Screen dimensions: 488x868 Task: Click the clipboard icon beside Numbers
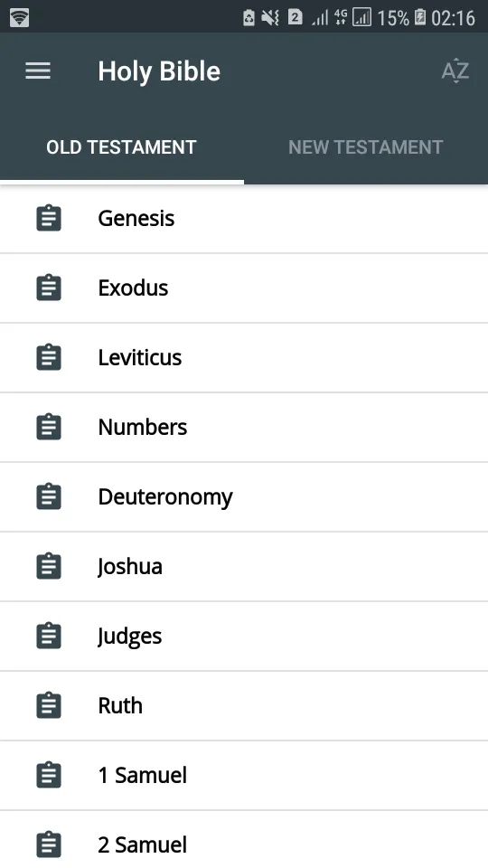coord(49,427)
